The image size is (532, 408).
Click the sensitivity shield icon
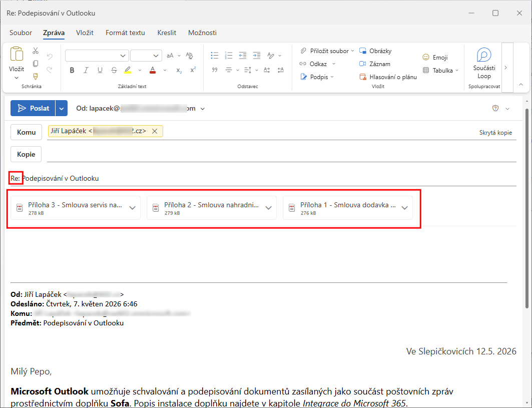click(495, 108)
